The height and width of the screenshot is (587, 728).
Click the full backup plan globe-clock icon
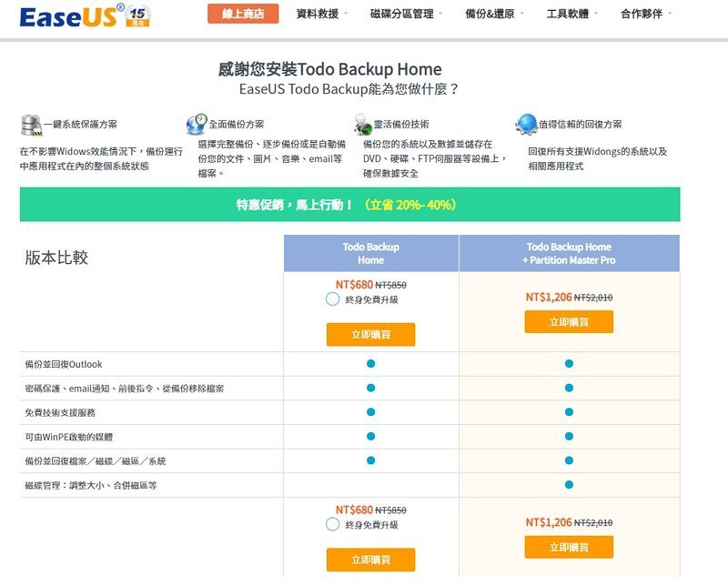pos(197,124)
